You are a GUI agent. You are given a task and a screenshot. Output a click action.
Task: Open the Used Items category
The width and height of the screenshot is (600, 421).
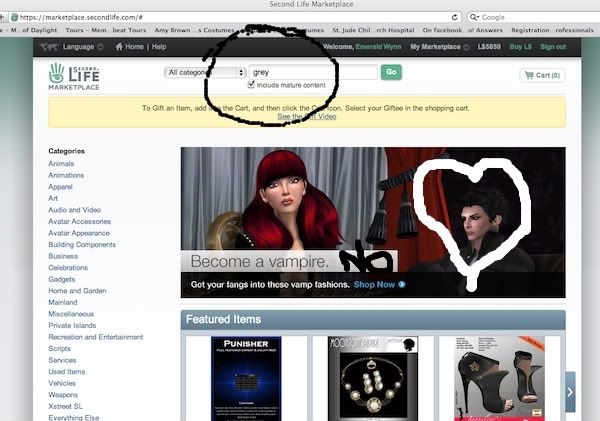pyautogui.click(x=67, y=372)
